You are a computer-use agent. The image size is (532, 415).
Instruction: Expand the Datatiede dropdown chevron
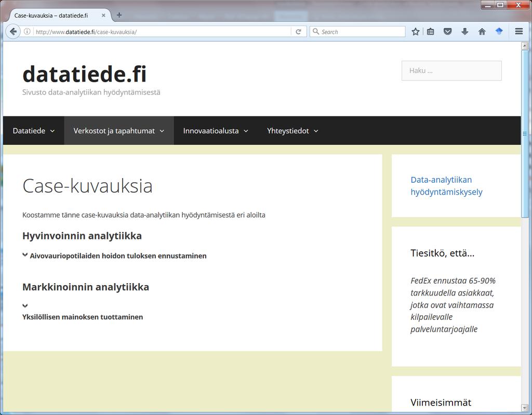pyautogui.click(x=52, y=131)
